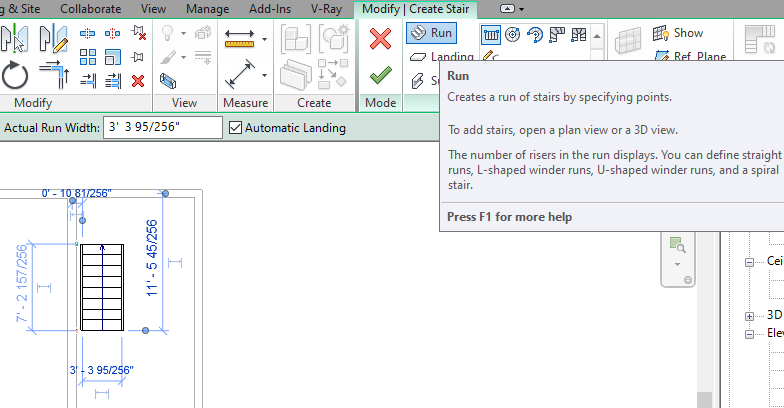Viewport: 784px width, 408px height.
Task: Open the V-Ray ribbon tab
Action: (326, 9)
